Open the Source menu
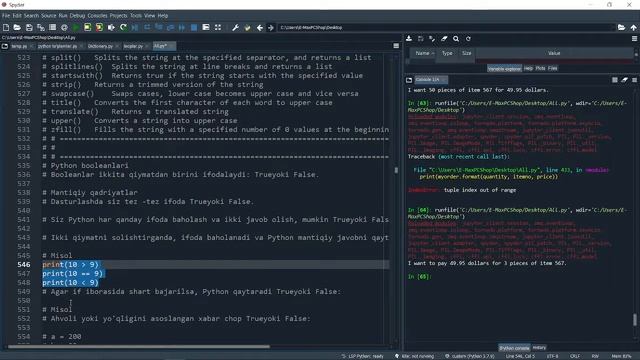The image size is (640, 360). click(49, 16)
